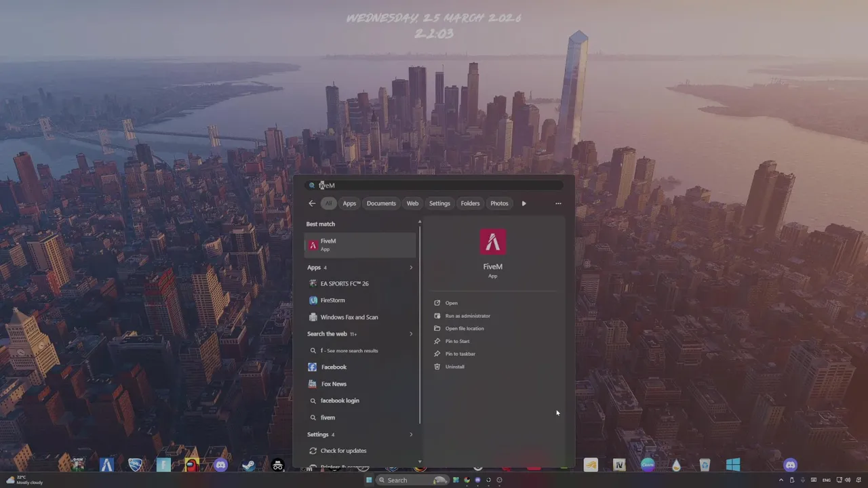Image resolution: width=868 pixels, height=488 pixels.
Task: Click the search box containing FiveM
Action: click(434, 185)
